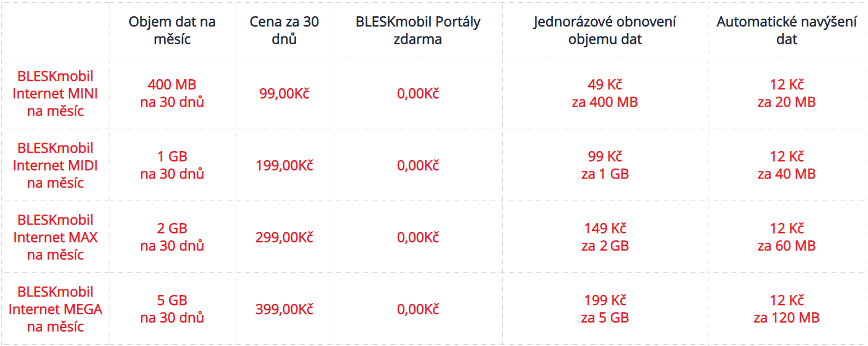The image size is (868, 346).
Task: Select the 49 Kč za 400 MB cell
Action: point(605,93)
